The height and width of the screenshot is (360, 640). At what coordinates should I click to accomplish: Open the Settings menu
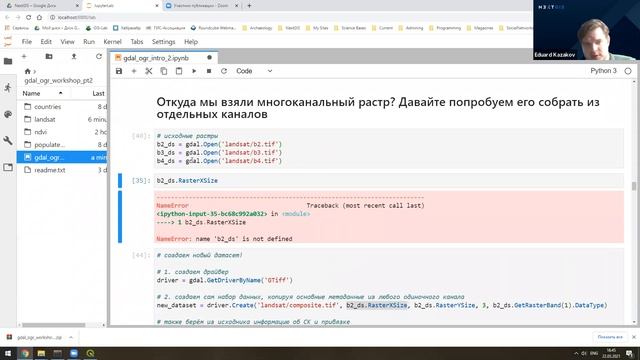point(163,42)
